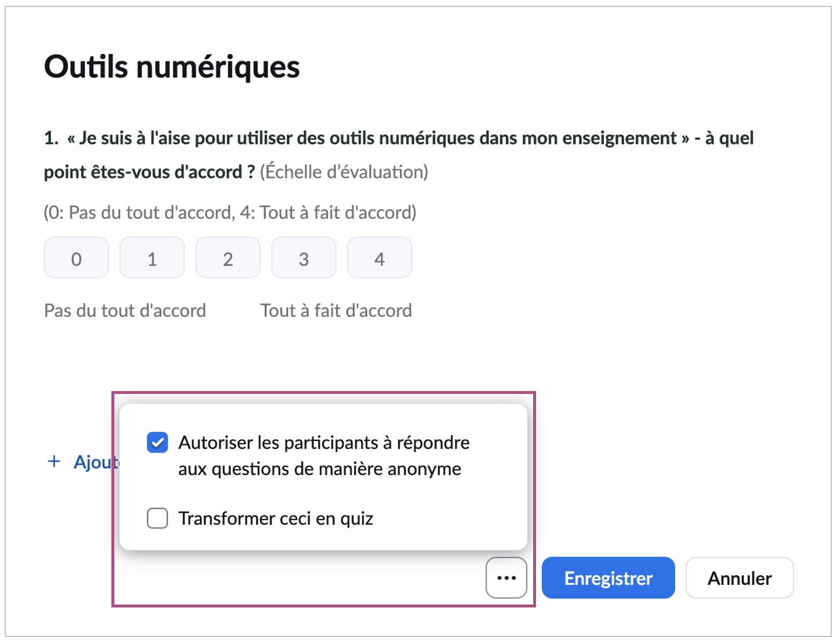Image resolution: width=840 pixels, height=644 pixels.
Task: Uncheck anonymous answers checkbox
Action: tap(157, 443)
